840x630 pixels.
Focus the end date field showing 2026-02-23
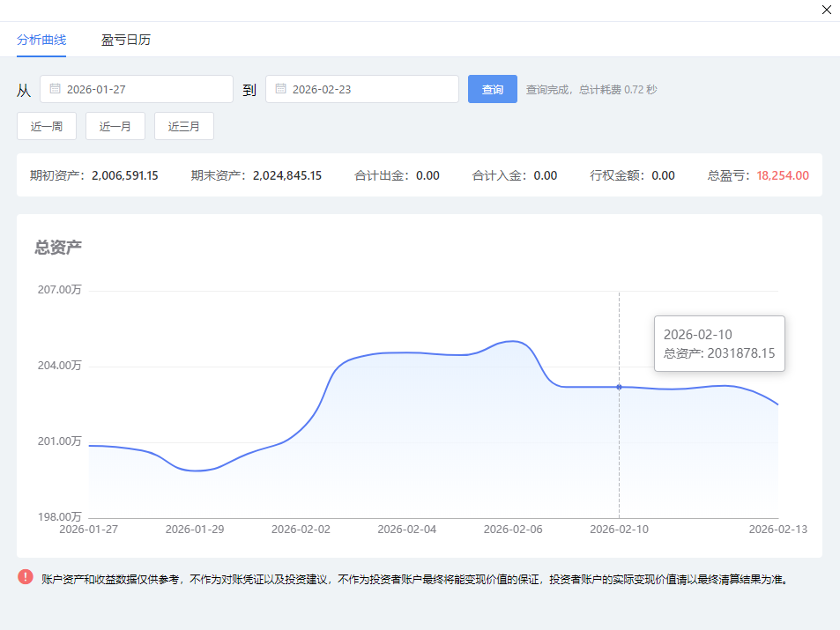point(367,89)
